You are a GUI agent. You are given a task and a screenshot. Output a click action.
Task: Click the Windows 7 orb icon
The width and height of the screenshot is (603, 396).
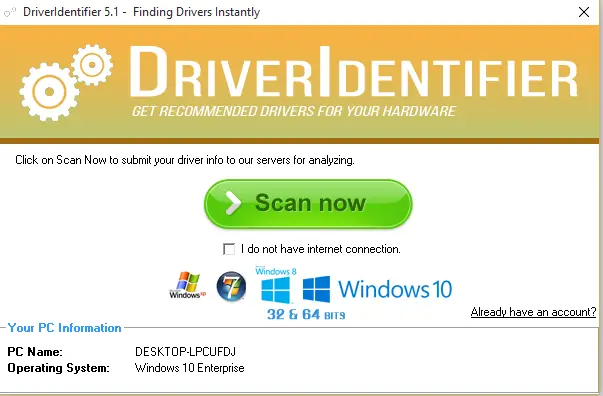pyautogui.click(x=231, y=286)
